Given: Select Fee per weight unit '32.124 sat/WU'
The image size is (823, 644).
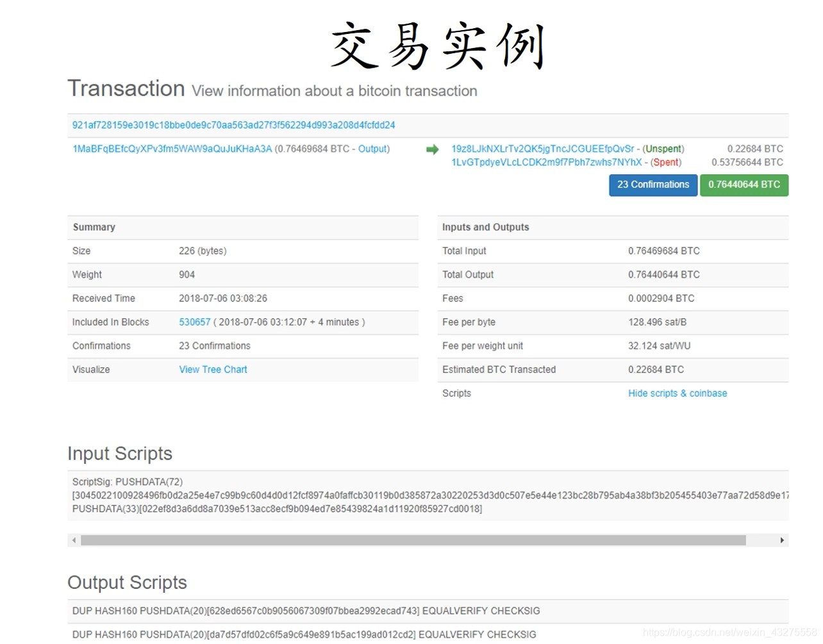Looking at the screenshot, I should pos(660,346).
